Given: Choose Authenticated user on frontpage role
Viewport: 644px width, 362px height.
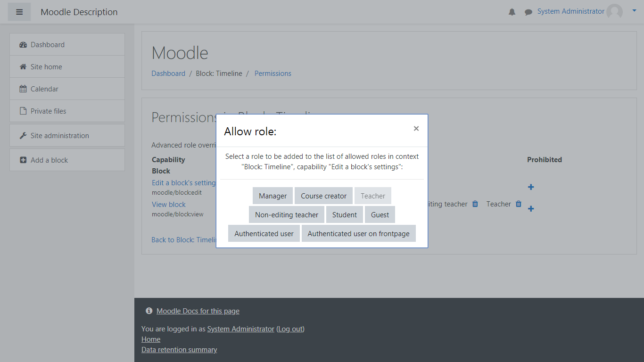Looking at the screenshot, I should pos(358,234).
